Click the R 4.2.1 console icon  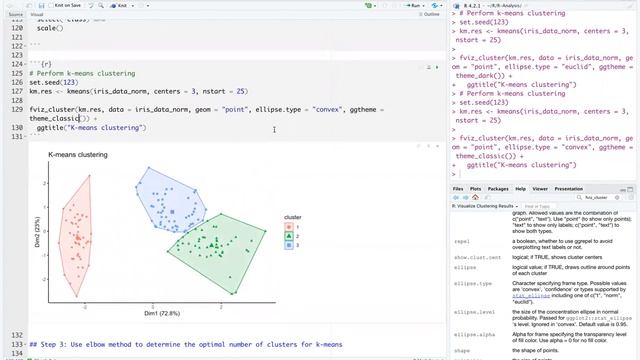point(456,6)
